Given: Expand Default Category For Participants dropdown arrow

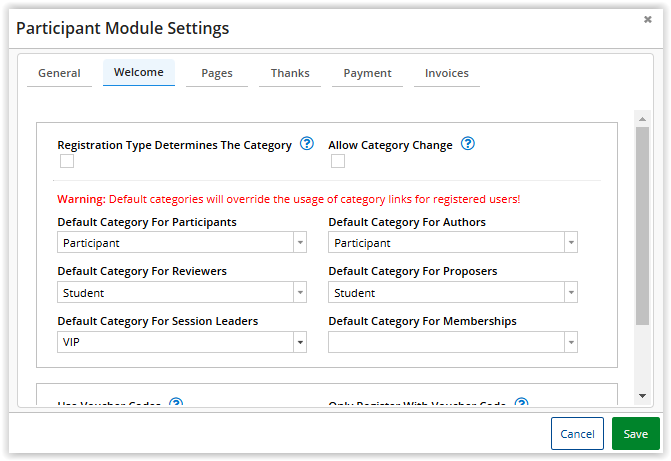Looking at the screenshot, I should pos(300,243).
